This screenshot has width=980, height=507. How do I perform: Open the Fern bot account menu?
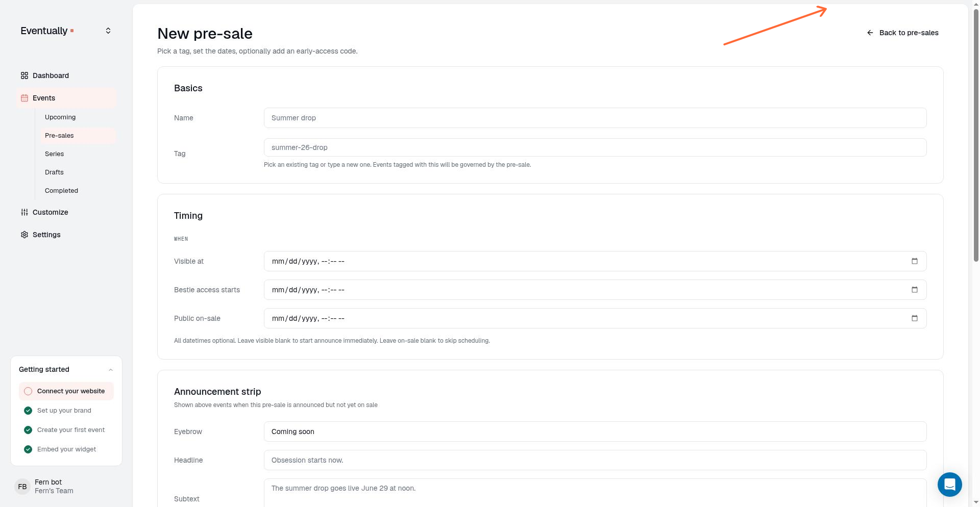[66, 487]
